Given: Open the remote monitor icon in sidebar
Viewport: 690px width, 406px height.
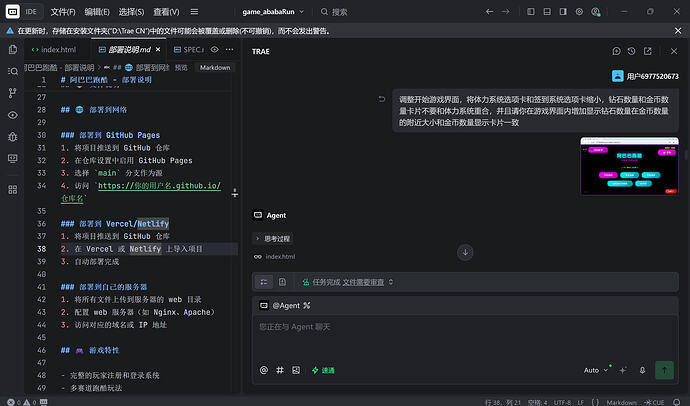Looking at the screenshot, I should [13, 158].
